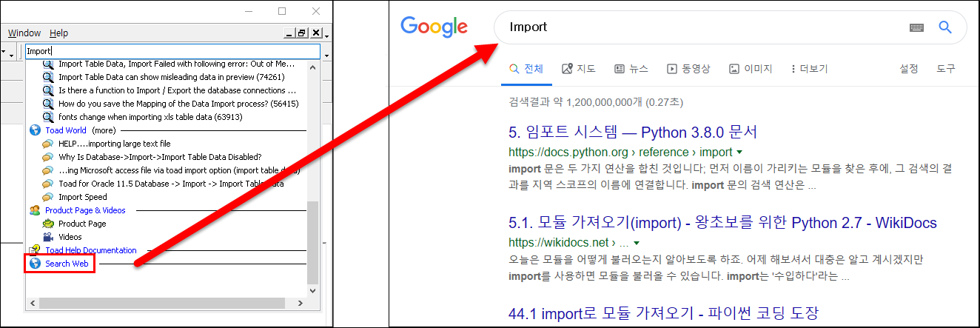Switch to the 뉴스 (News) tab
Image resolution: width=980 pixels, height=328 pixels.
631,69
